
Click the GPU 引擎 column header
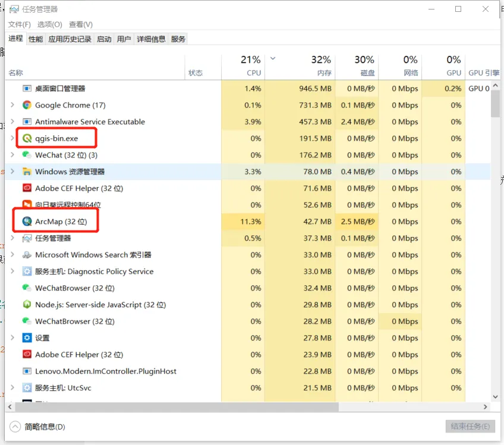point(483,67)
